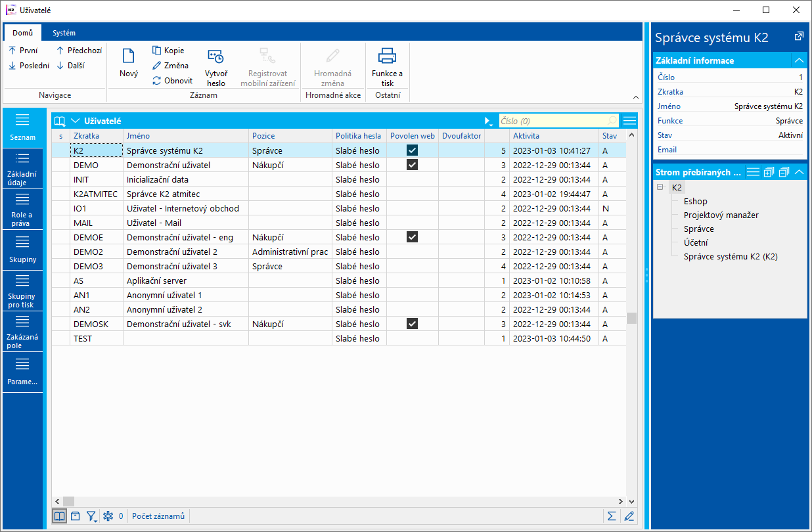This screenshot has height=532, width=812.
Task: Select Správce systému K2 (K2) tree item
Action: pos(731,257)
